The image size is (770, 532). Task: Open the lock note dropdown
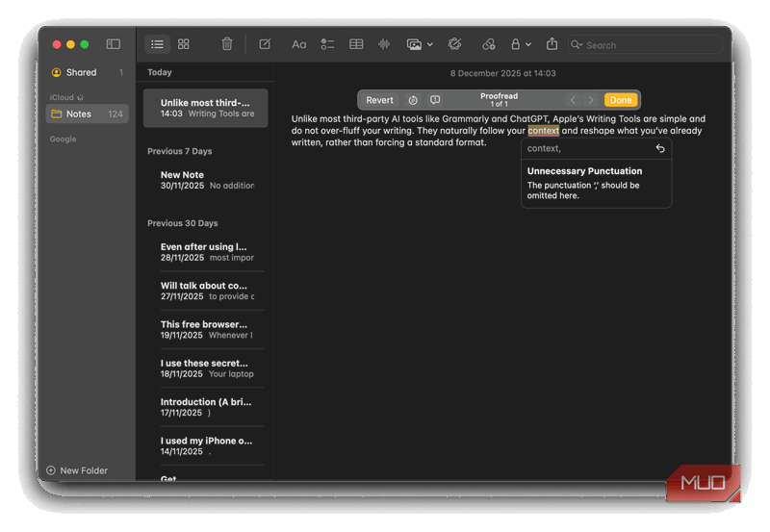click(x=520, y=44)
